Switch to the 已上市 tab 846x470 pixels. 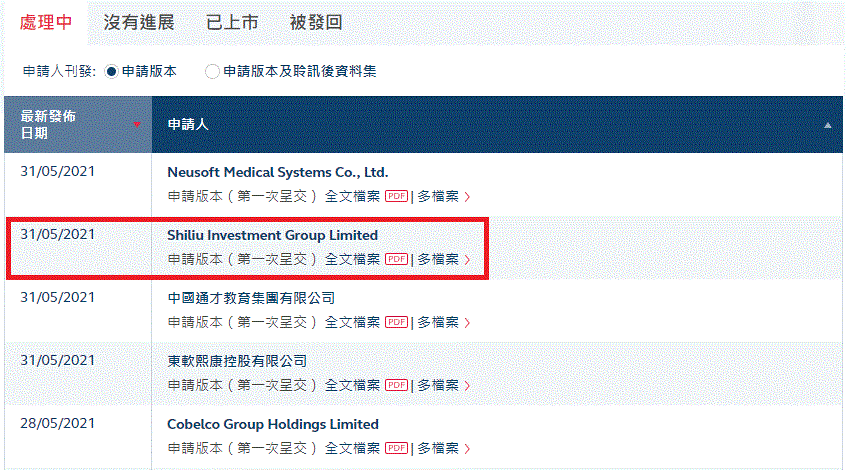pos(232,22)
